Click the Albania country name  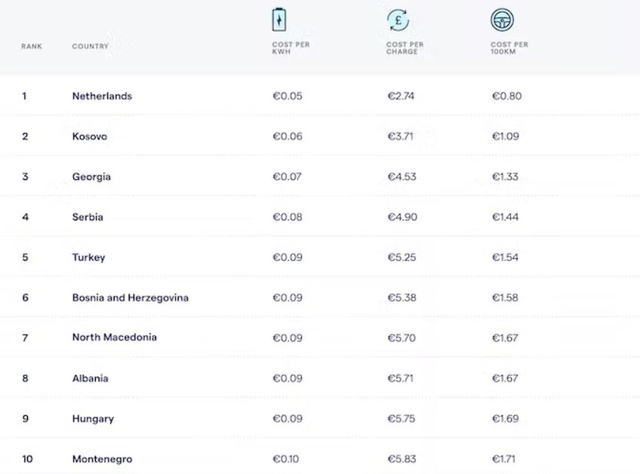(x=90, y=378)
